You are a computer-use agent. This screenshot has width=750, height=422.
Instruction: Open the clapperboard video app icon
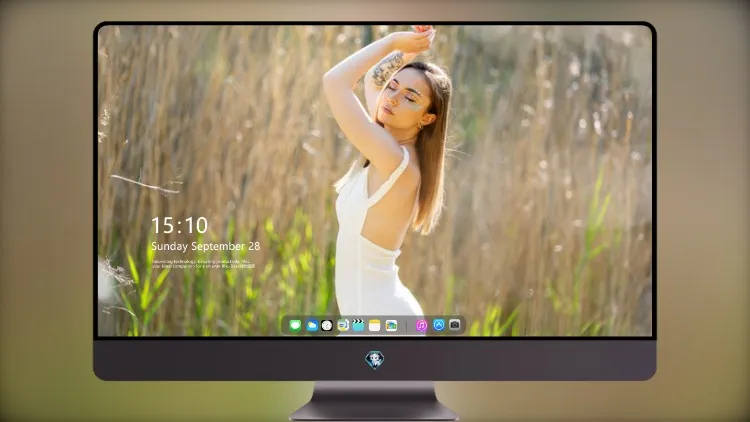358,325
